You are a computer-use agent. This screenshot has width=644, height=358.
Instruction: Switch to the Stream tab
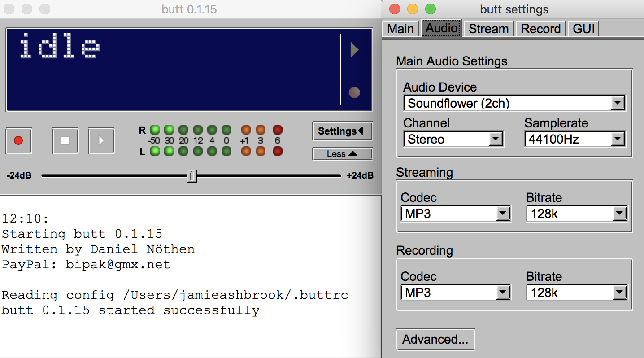[x=488, y=29]
